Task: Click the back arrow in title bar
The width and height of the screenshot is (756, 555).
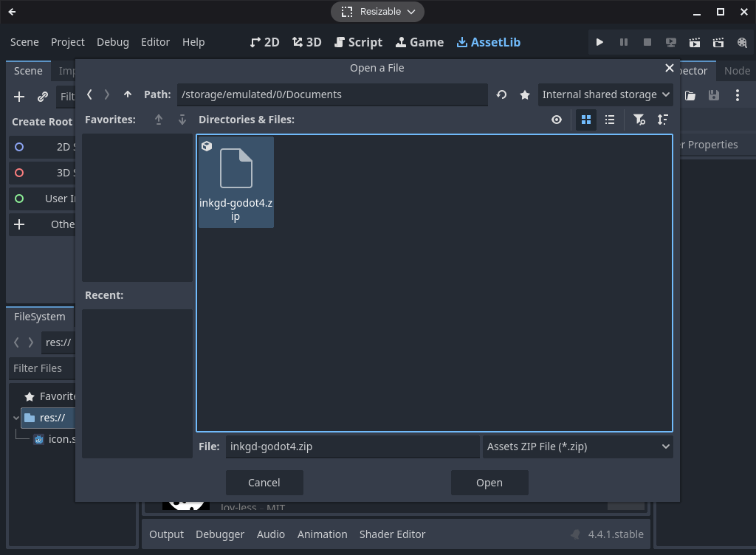Action: [12, 12]
